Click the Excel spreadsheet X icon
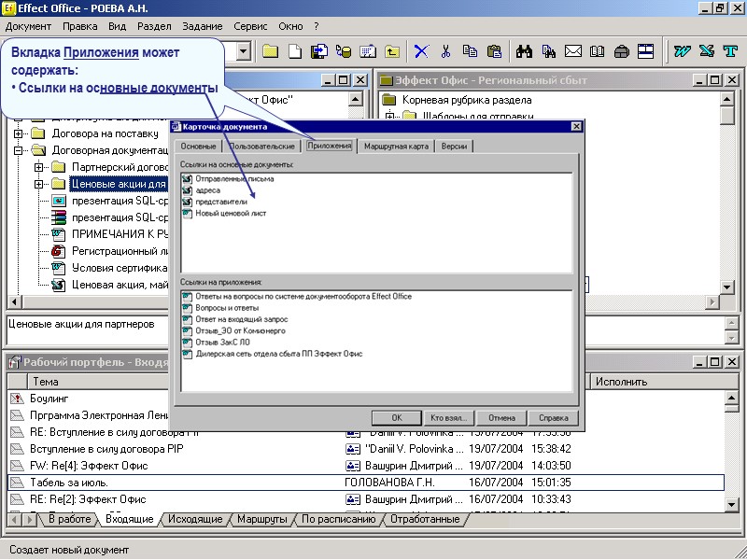This screenshot has width=747, height=560. (707, 51)
